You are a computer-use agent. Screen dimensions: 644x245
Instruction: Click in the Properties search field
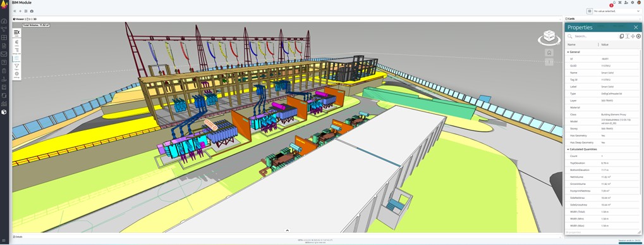[x=595, y=36]
